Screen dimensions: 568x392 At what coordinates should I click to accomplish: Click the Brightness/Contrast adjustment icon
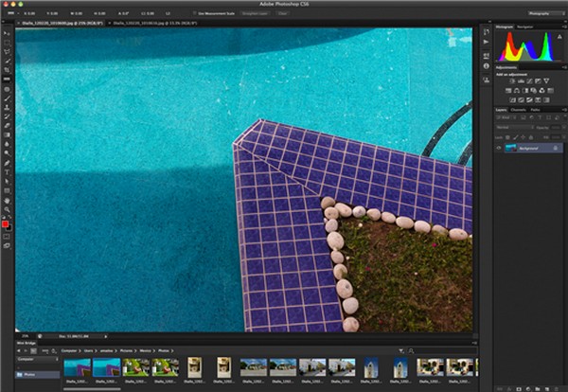[512, 82]
